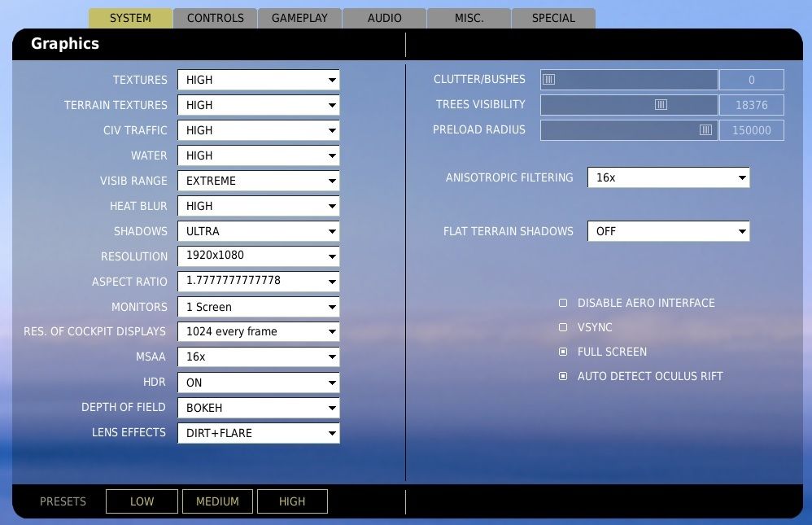Apply the MEDIUM graphics preset
Image resolution: width=812 pixels, height=525 pixels.
click(217, 501)
